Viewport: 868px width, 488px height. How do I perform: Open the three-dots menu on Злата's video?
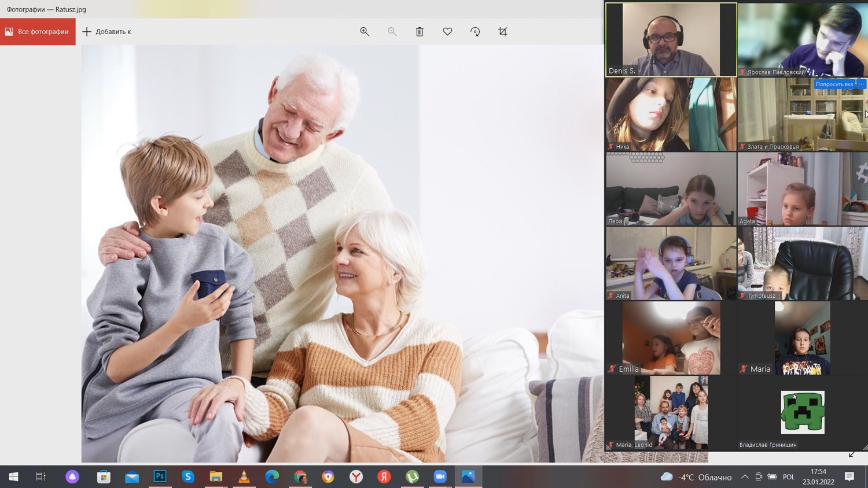pyautogui.click(x=862, y=84)
